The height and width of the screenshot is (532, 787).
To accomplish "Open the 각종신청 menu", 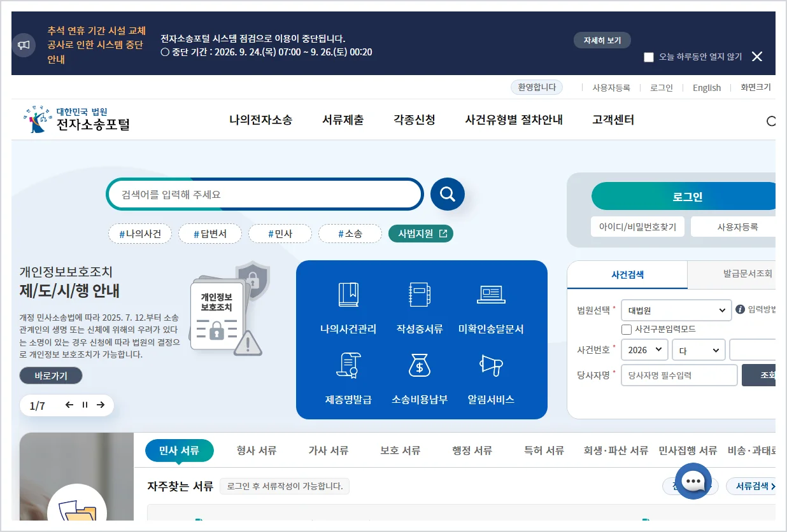I will coord(415,120).
